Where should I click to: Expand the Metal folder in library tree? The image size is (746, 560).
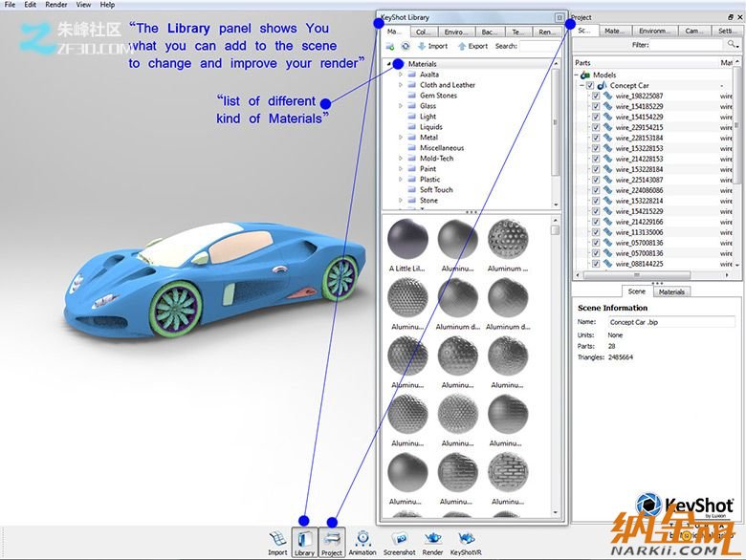pyautogui.click(x=401, y=138)
